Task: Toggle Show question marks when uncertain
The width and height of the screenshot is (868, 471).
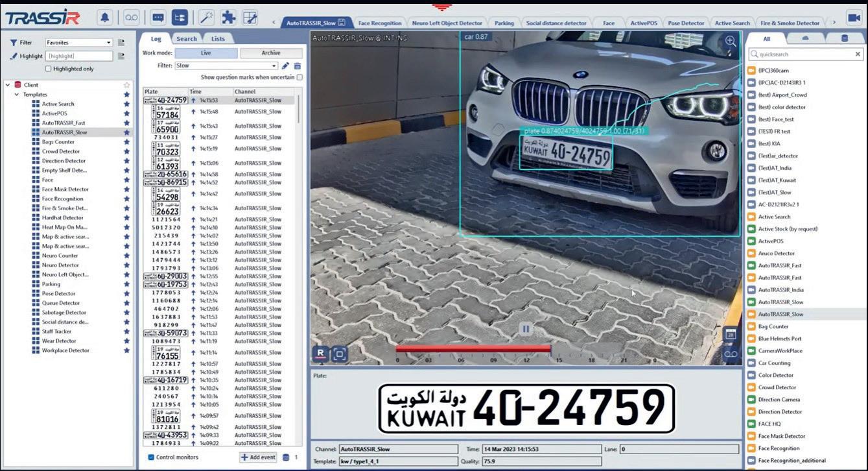Action: pyautogui.click(x=299, y=77)
